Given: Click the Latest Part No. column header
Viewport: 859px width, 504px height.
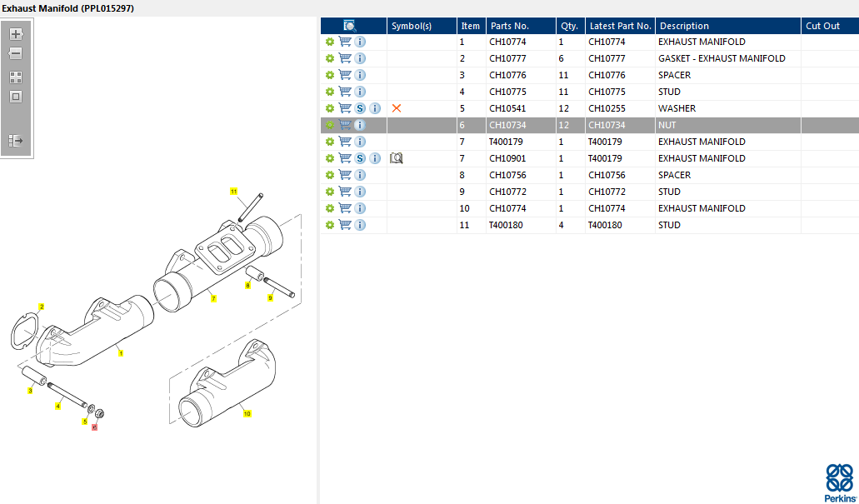Looking at the screenshot, I should click(x=620, y=26).
